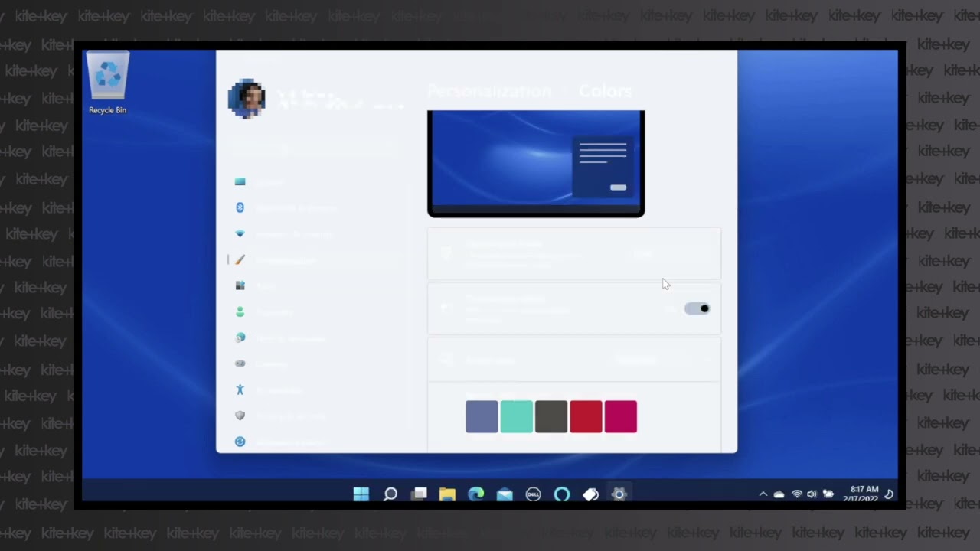Viewport: 980px width, 551px height.
Task: Pick the slate blue accent color swatch
Action: pos(482,416)
